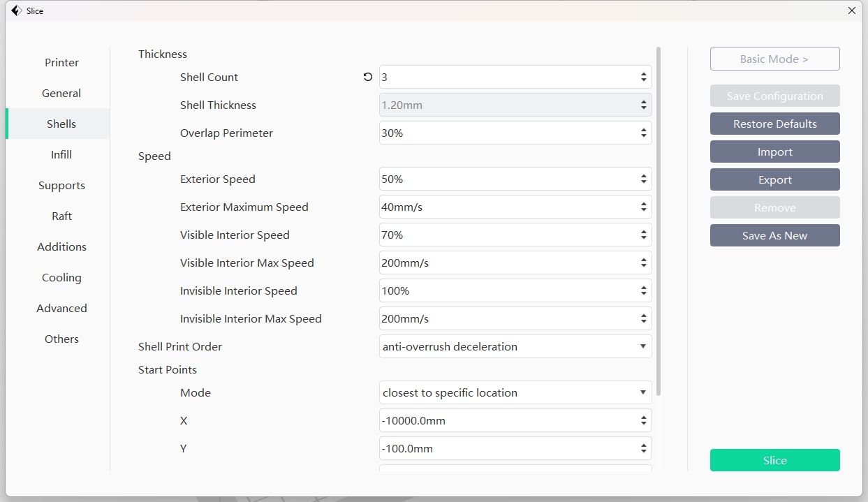Click the Visible Interior Speed stepper
Screen dimensions: 868x502
pos(643,235)
